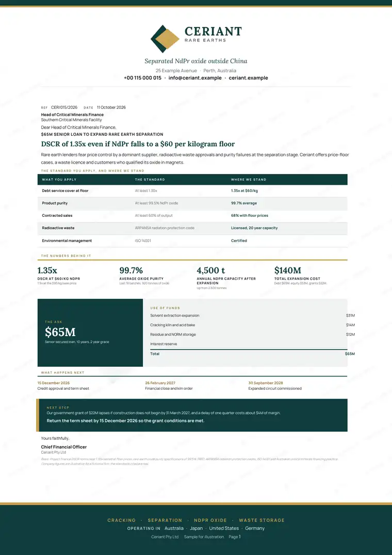Click 'ARPANSA radiation protection code' cell
Viewport: 392px width, 555px height.
point(165,228)
